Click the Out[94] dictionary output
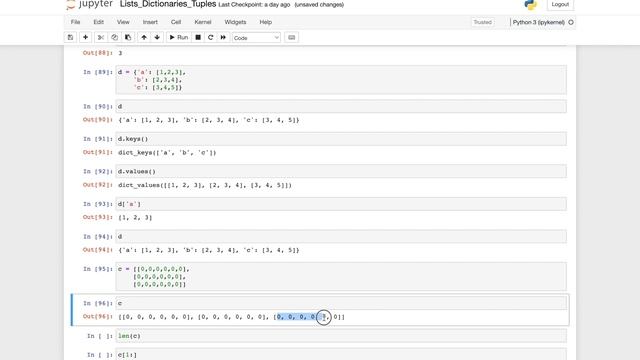The height and width of the screenshot is (360, 640). pos(209,250)
